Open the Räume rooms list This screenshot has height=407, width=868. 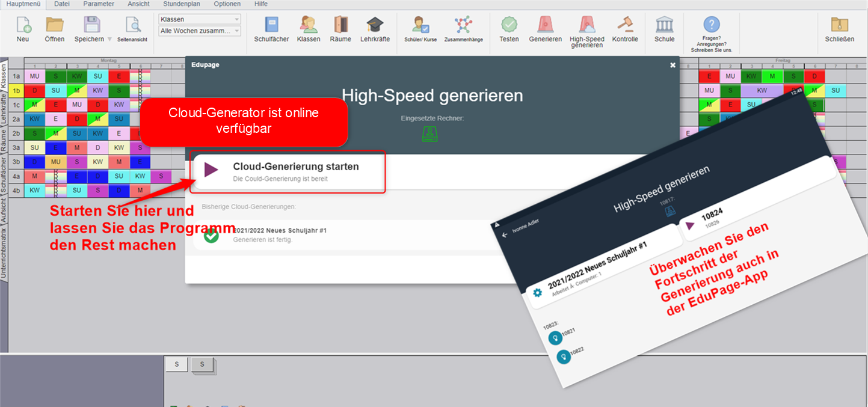[340, 29]
